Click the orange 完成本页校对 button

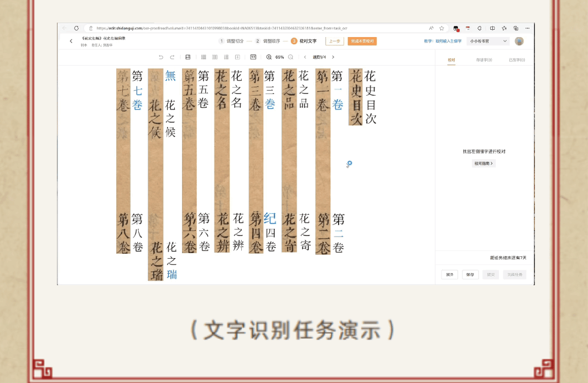coord(362,41)
